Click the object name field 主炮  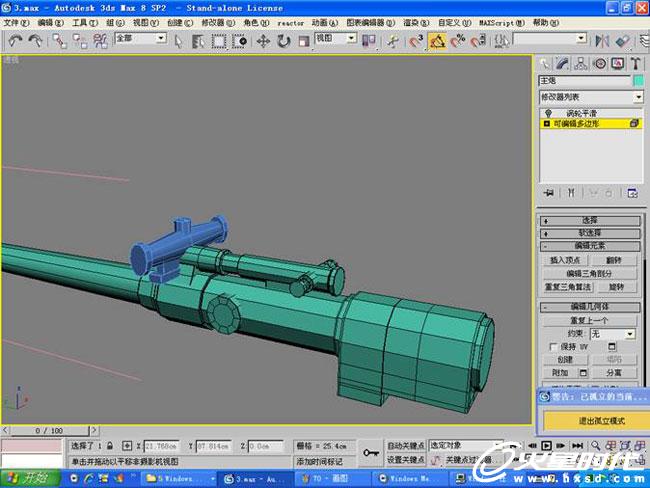pyautogui.click(x=585, y=80)
